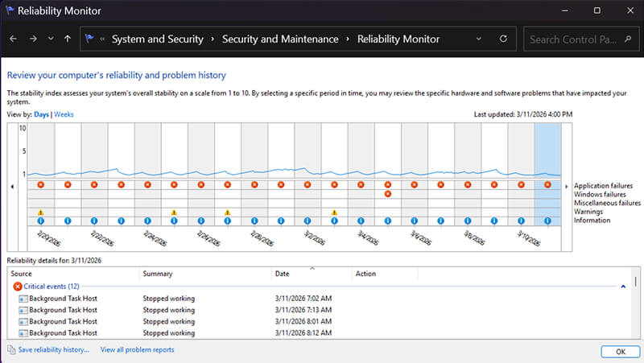
Task: Collapse the Critical events group chevron
Action: (623, 287)
